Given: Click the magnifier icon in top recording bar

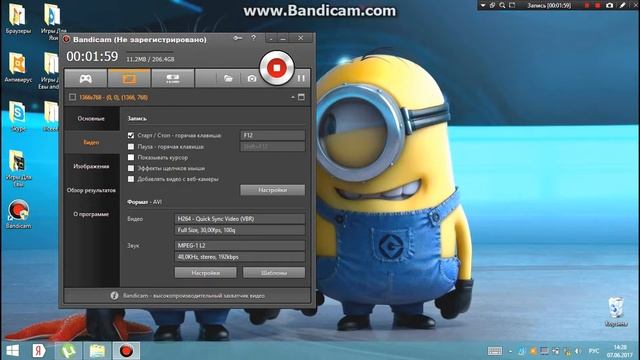Looking at the screenshot, I should [x=502, y=5].
